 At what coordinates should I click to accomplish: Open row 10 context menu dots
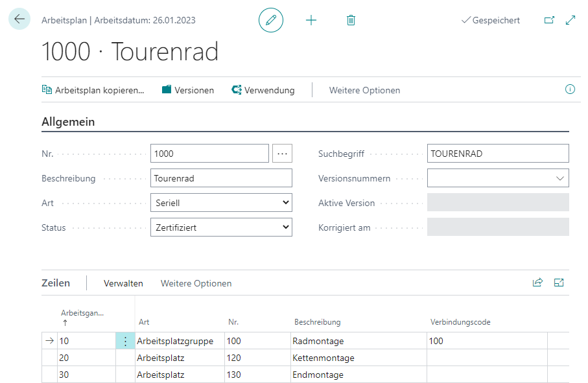coord(125,341)
